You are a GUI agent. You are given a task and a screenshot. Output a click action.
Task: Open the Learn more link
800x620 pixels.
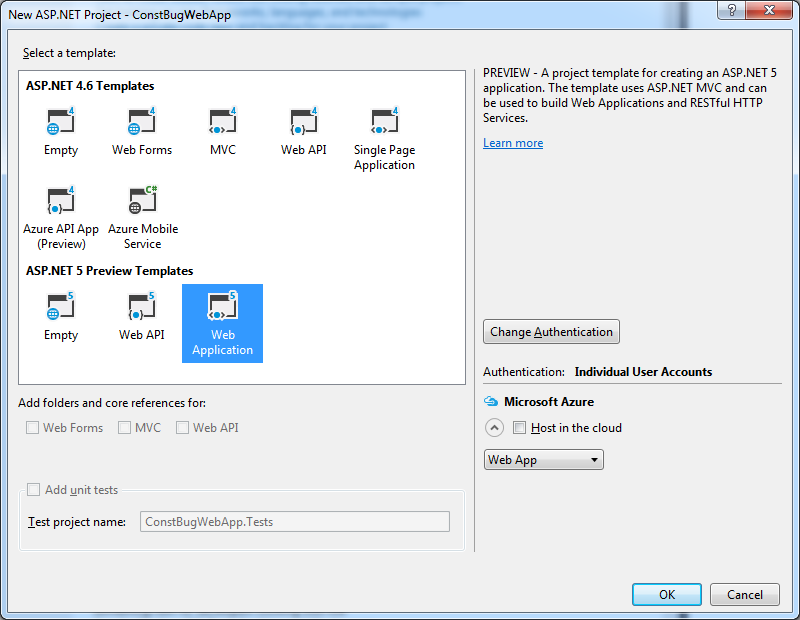tap(513, 143)
